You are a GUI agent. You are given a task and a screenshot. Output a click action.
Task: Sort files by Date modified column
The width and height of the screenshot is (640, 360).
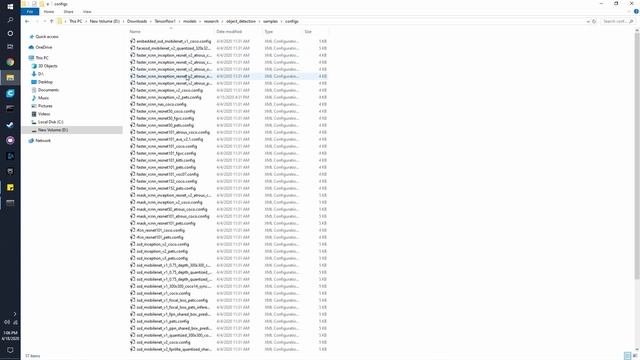coord(229,31)
